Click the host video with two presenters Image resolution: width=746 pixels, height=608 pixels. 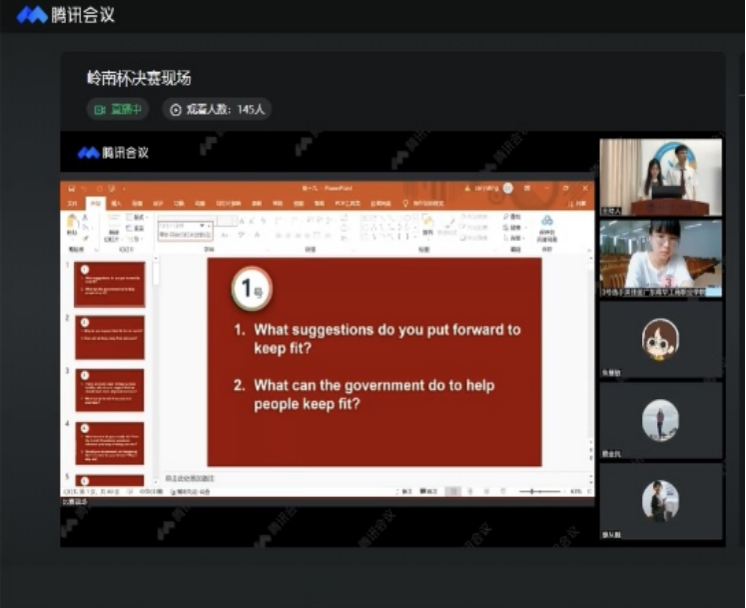(x=660, y=177)
